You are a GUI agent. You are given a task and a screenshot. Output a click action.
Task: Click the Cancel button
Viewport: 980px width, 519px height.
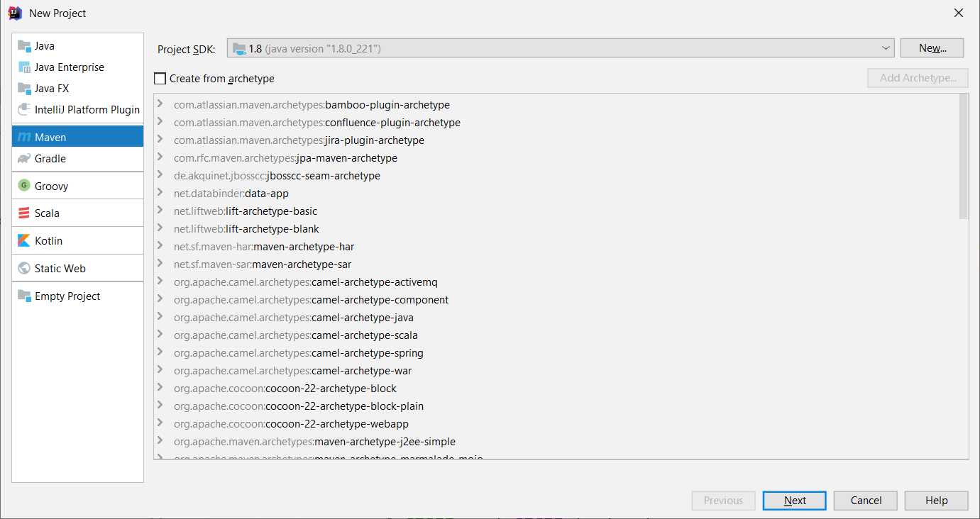[x=866, y=501]
